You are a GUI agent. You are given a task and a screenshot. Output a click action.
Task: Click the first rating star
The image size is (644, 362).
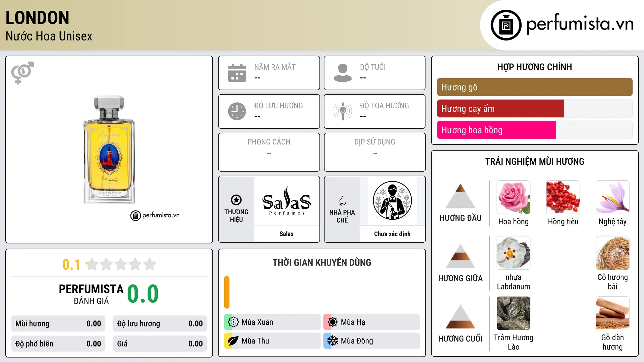pyautogui.click(x=92, y=264)
